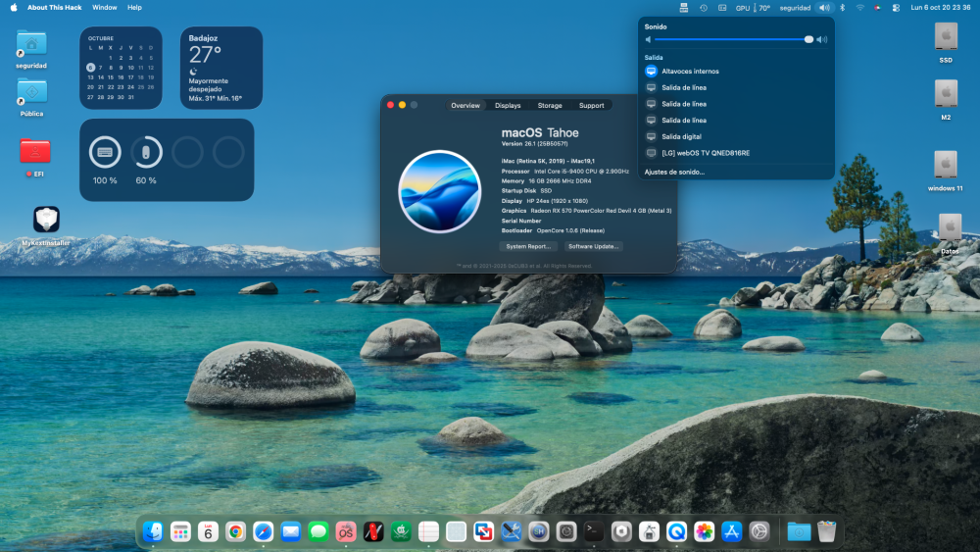Viewport: 980px width, 552px height.
Task: Switch to the Storage tab
Action: click(x=550, y=105)
